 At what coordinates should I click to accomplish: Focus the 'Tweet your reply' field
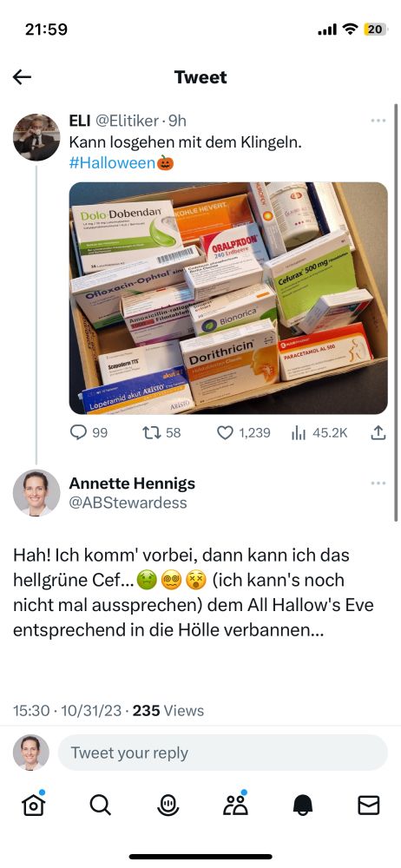[x=223, y=753]
